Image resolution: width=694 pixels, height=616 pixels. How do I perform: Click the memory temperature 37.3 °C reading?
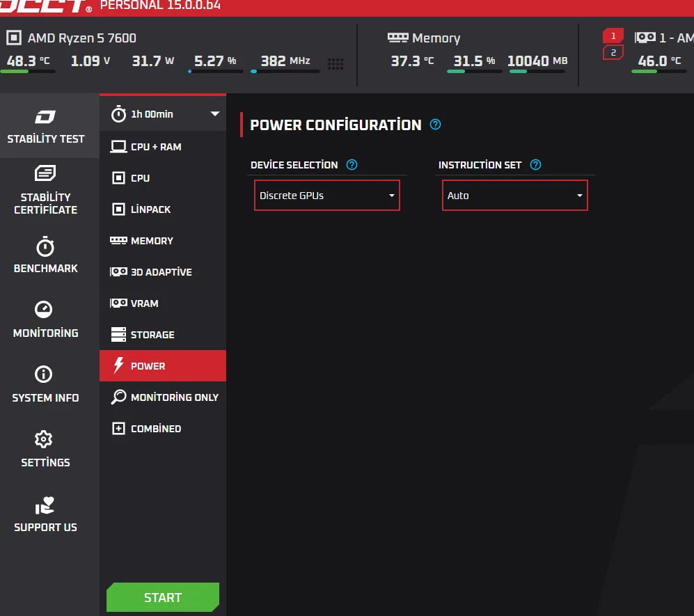tap(413, 61)
